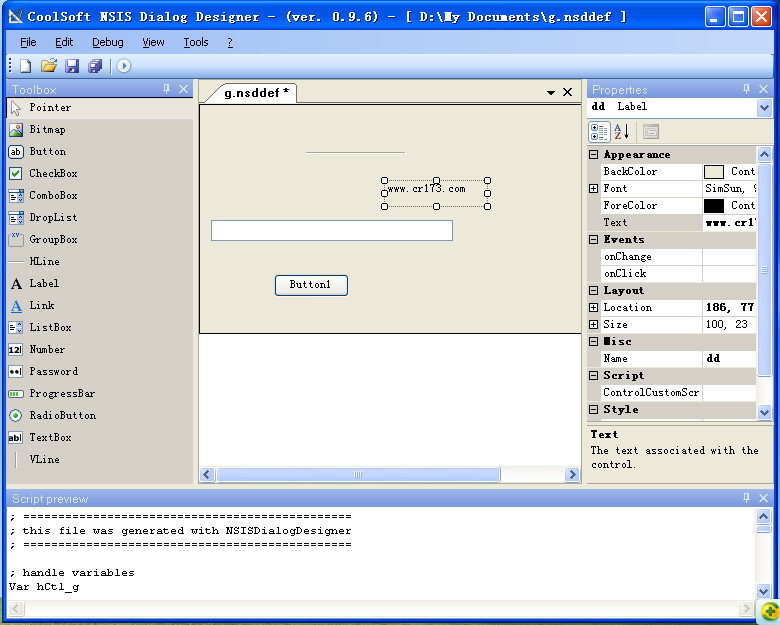Click the Run preview toolbar icon
780x625 pixels.
click(x=124, y=66)
